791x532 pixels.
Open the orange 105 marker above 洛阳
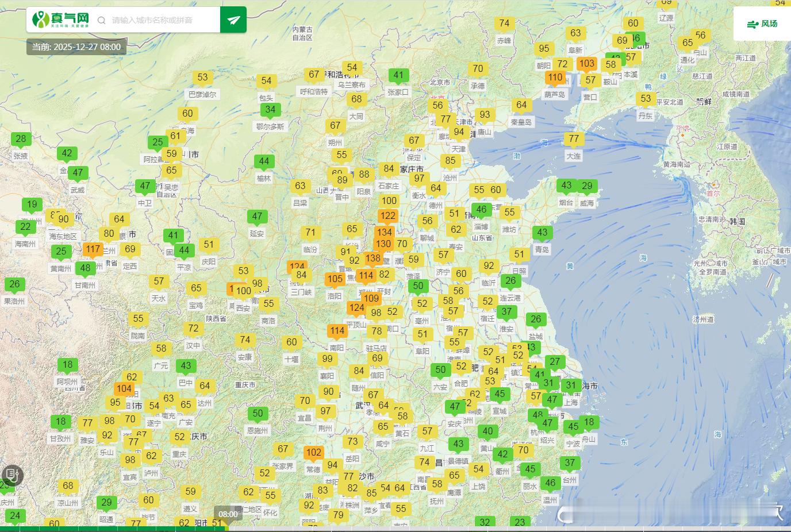335,280
